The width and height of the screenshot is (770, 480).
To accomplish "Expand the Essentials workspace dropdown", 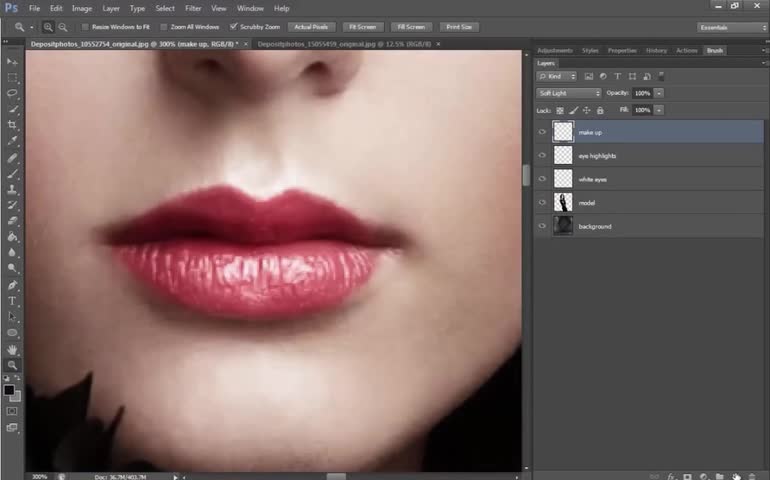I will click(730, 27).
